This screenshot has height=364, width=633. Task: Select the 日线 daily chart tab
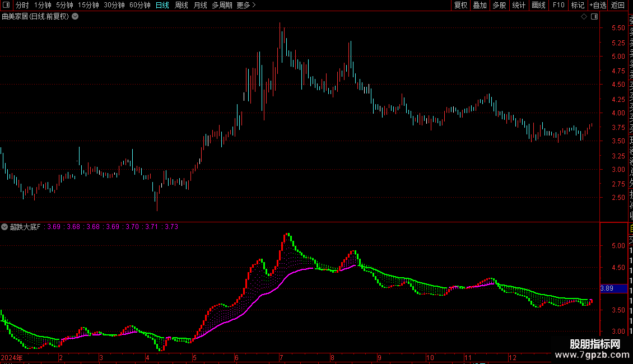(x=162, y=5)
